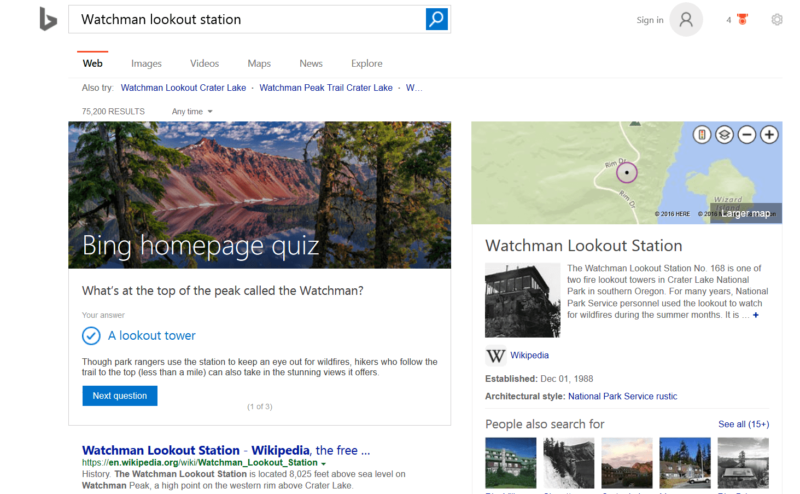
Task: Click the en.wikipedia.org green result URL
Action: (199, 463)
